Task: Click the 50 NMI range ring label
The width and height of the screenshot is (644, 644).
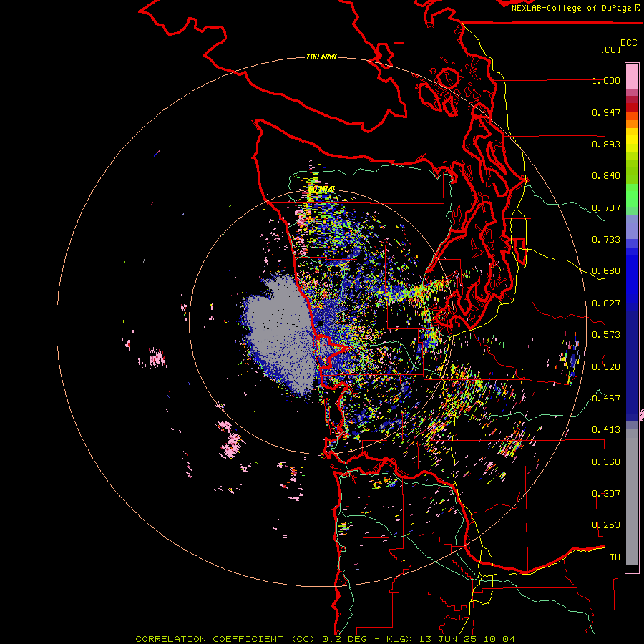Action: point(321,190)
